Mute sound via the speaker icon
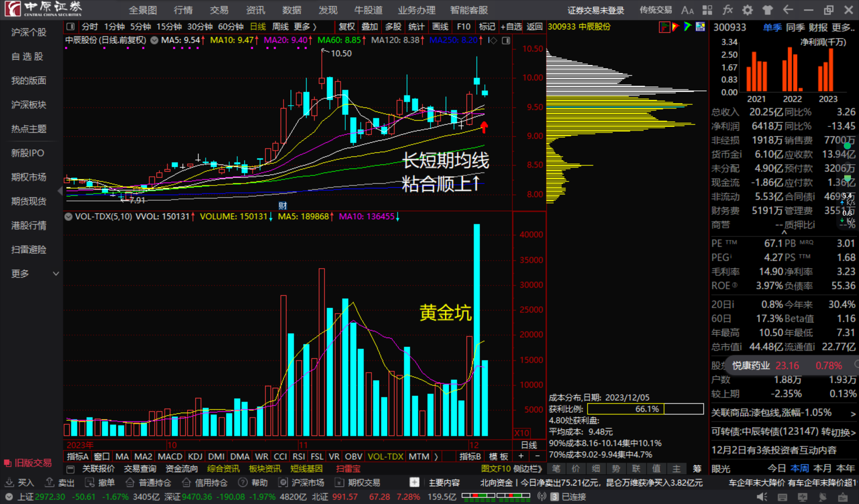 point(762,496)
